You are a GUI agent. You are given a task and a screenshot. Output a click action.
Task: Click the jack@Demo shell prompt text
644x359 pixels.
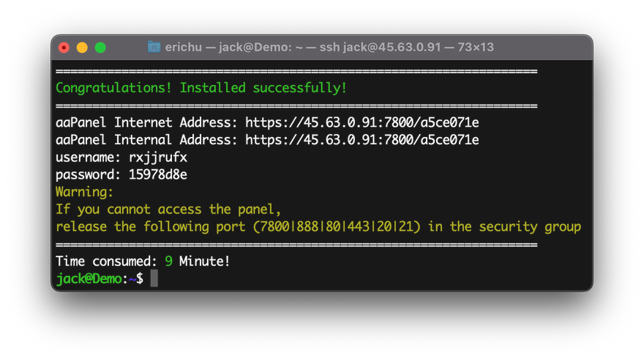(x=89, y=279)
